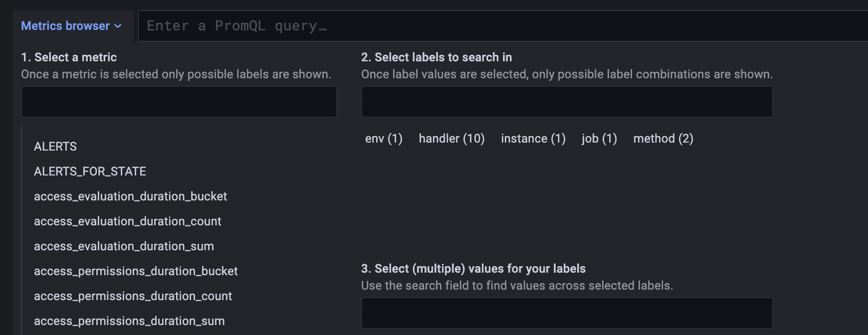Select access_permissions_duration_bucket metric
This screenshot has width=868, height=335.
(136, 271)
